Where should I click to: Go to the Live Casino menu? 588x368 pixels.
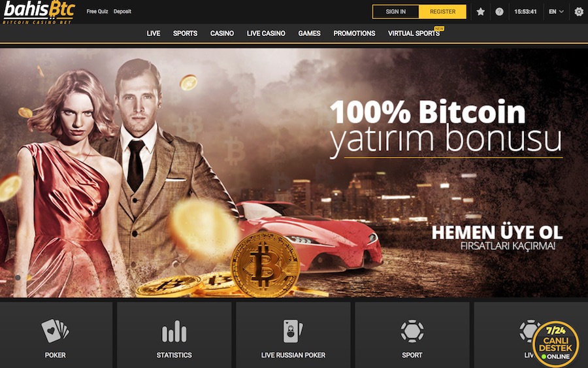266,33
